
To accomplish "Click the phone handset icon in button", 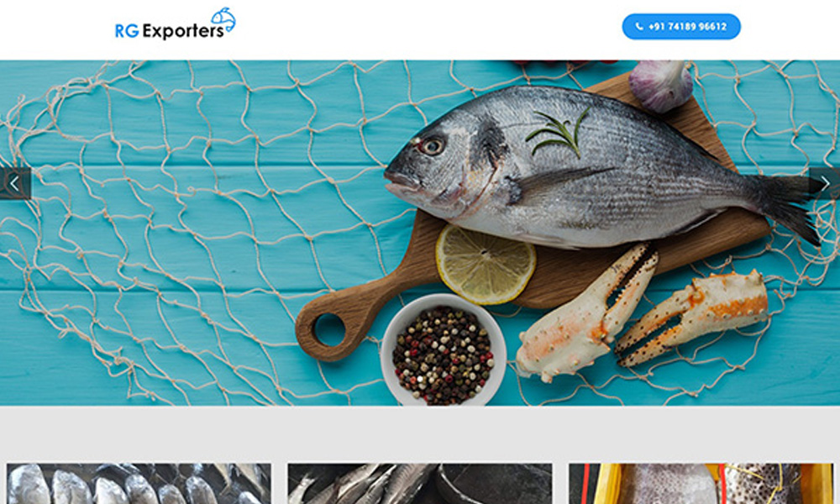I will click(639, 26).
